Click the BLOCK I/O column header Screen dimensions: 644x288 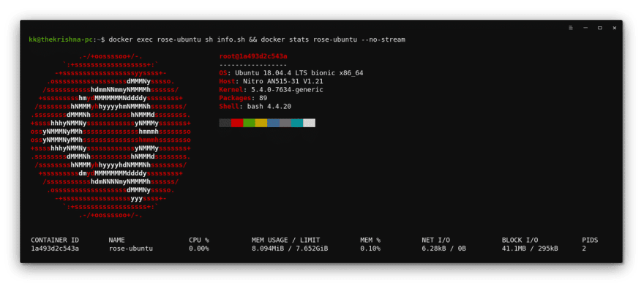click(520, 240)
